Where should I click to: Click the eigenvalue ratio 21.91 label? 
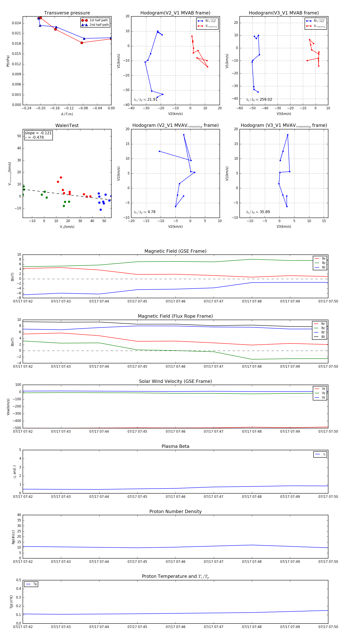click(x=146, y=100)
